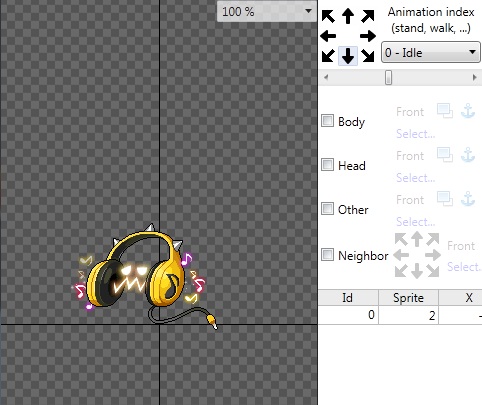482x405 pixels.
Task: Select the left direction arrow
Action: click(x=328, y=36)
